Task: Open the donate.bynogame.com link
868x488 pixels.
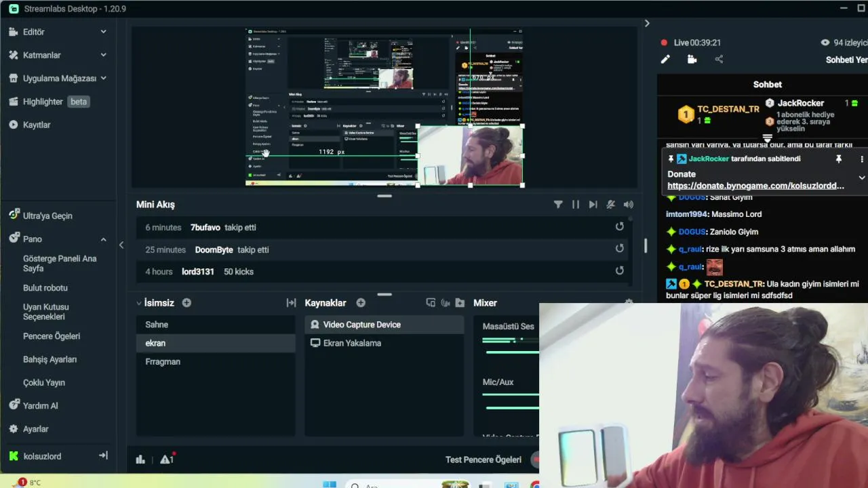Action: pos(755,186)
